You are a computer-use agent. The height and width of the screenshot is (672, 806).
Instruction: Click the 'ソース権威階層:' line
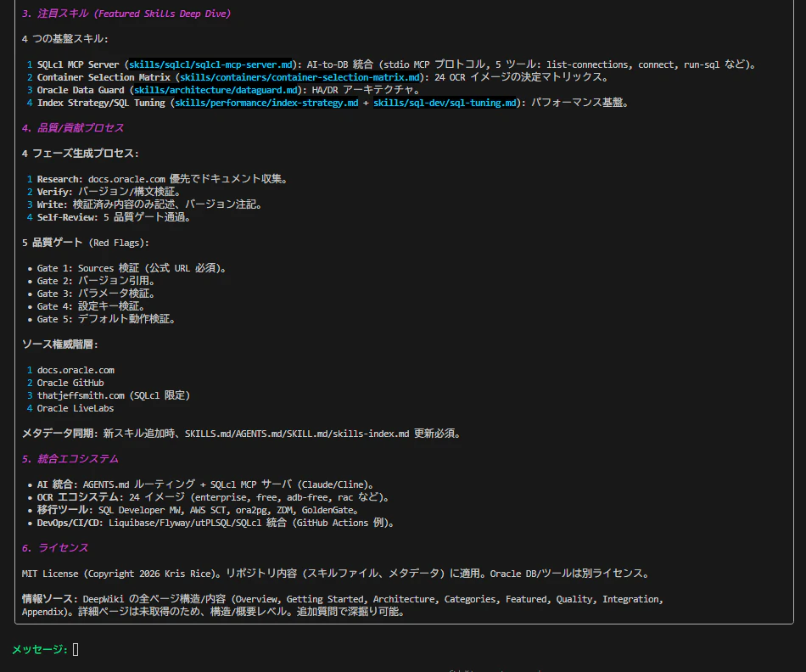[x=59, y=344]
